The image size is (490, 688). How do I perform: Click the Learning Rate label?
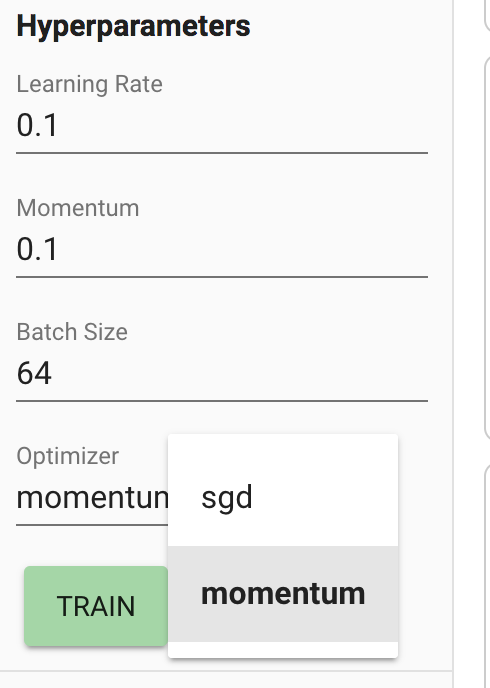pos(89,84)
